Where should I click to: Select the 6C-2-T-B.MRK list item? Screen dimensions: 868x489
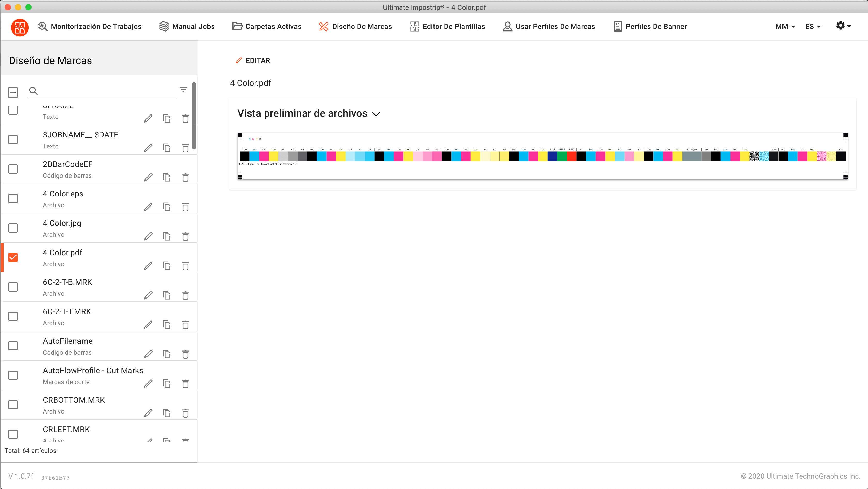coord(99,287)
